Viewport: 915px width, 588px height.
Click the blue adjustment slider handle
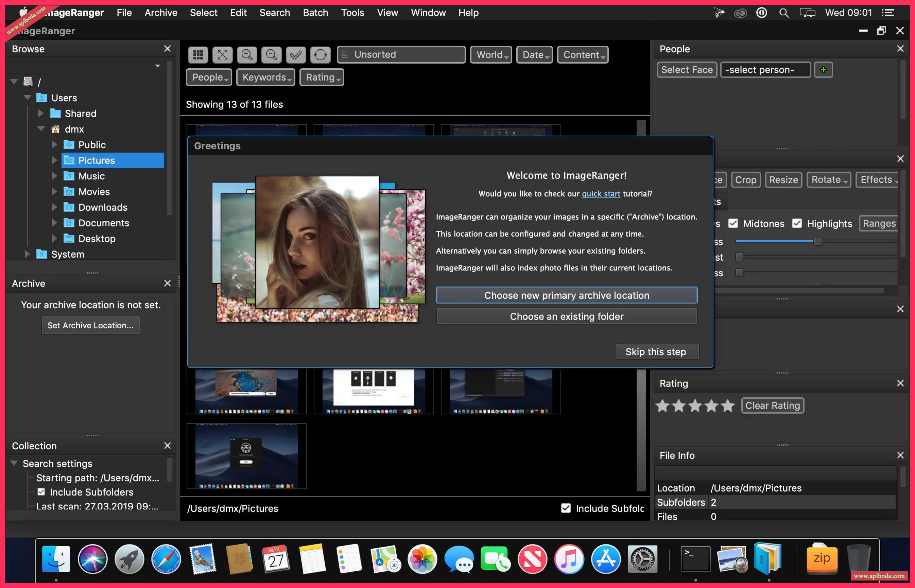[817, 241]
